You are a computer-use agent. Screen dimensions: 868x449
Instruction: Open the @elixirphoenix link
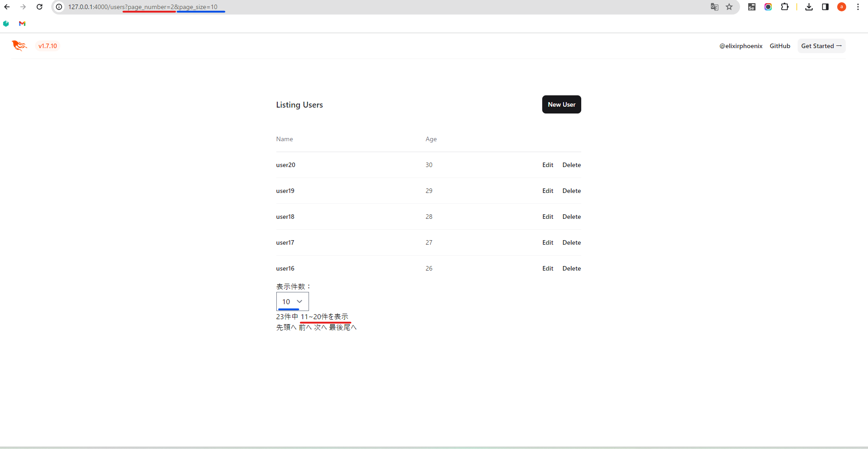741,46
